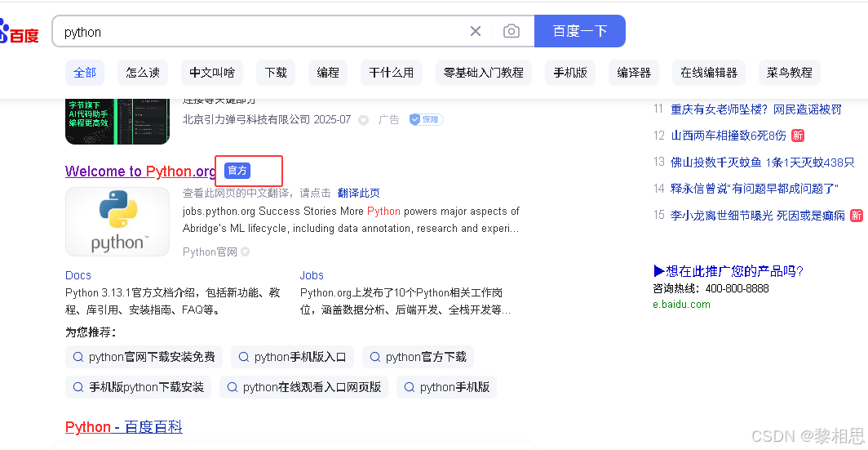The image size is (868, 450).
Task: Click magnifier icon in python官方下载 chip
Action: coord(374,357)
